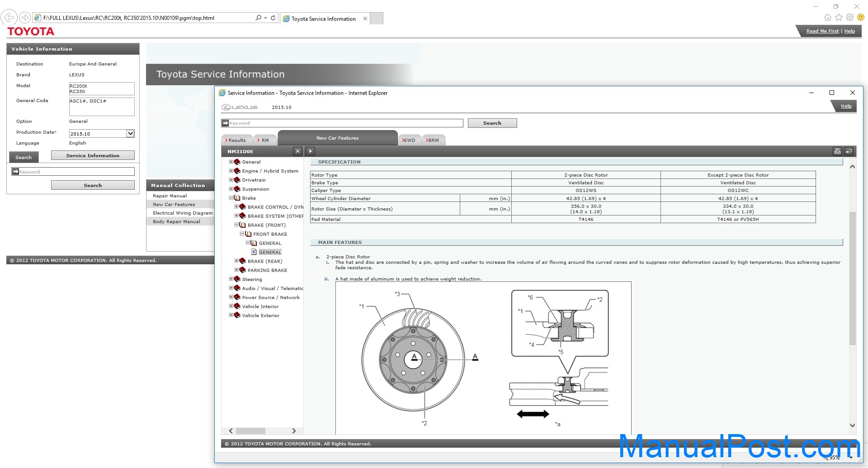
Task: Click book icon beside Vehicle Exterior
Action: [237, 315]
